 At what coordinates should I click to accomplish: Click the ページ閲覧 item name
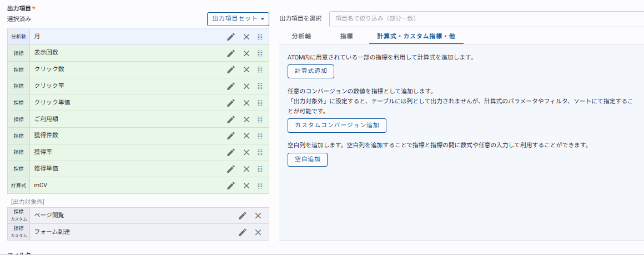pyautogui.click(x=49, y=215)
